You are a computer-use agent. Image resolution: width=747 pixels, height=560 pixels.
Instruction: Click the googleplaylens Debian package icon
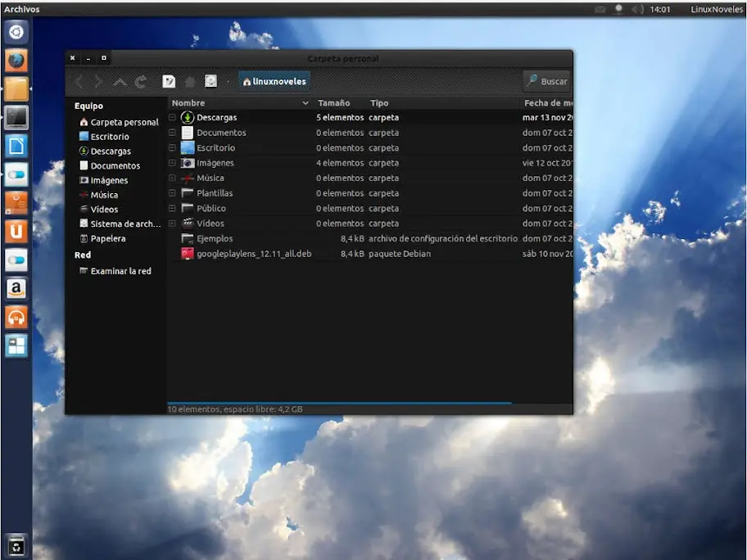pos(188,254)
